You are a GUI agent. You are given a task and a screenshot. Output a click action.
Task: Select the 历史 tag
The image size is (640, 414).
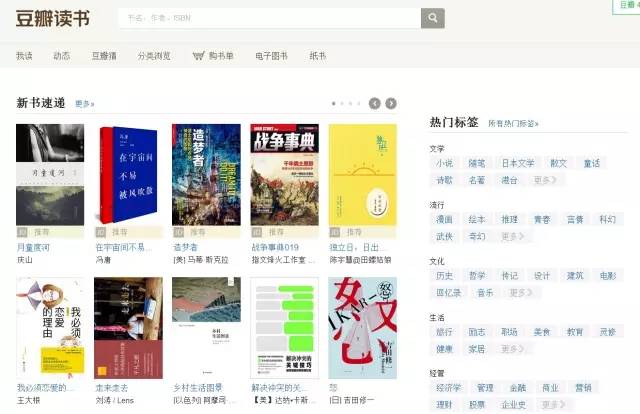pyautogui.click(x=444, y=276)
